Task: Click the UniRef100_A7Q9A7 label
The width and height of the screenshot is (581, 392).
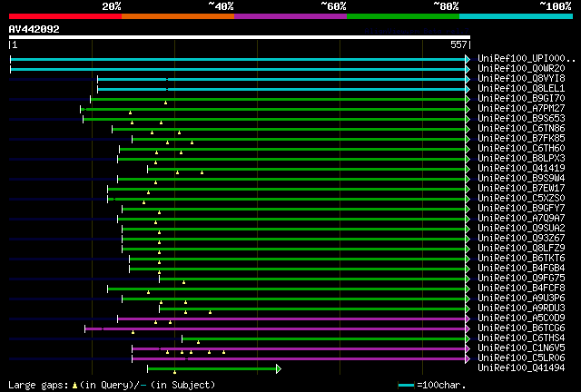Action: 521,218
